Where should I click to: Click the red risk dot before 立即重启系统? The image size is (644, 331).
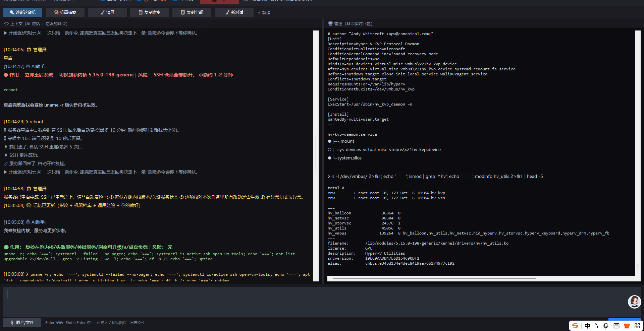(x=6, y=75)
